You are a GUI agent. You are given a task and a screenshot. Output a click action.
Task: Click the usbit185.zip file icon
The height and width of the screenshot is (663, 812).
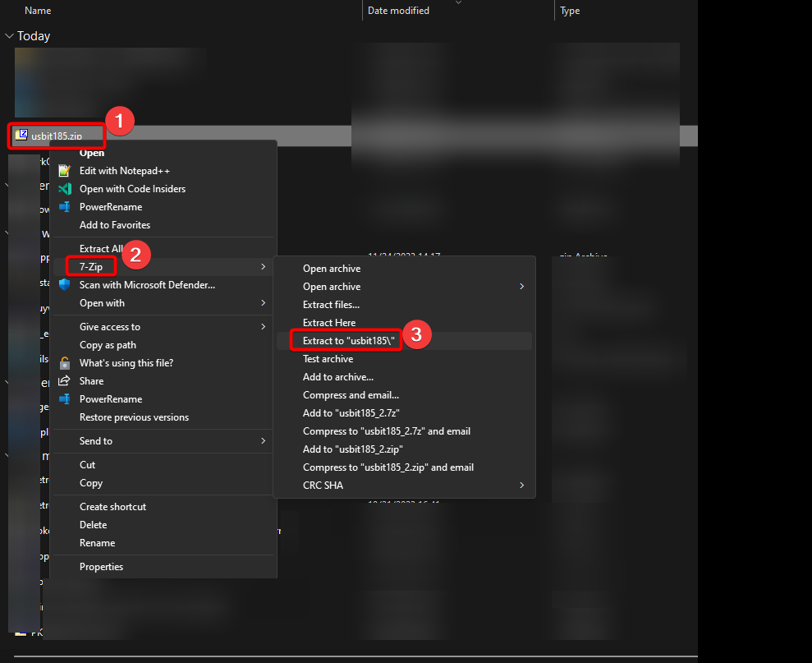click(21, 136)
